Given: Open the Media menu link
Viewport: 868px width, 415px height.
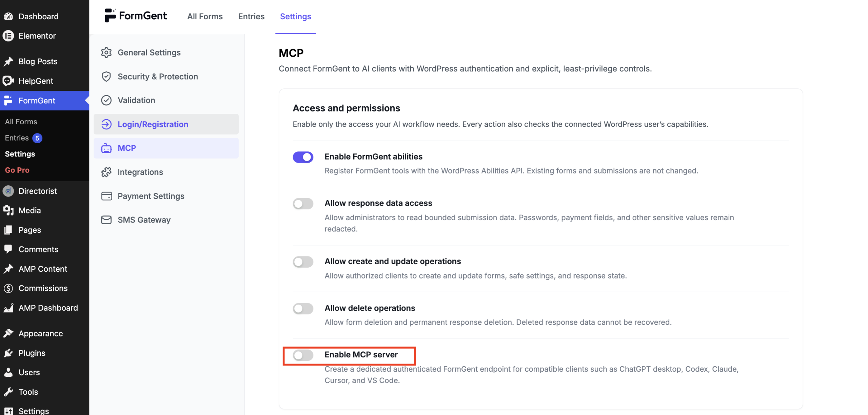Looking at the screenshot, I should tap(30, 210).
